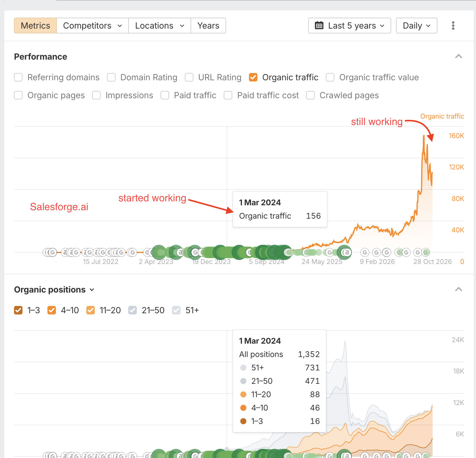Expand the Competitors dropdown

coord(92,26)
